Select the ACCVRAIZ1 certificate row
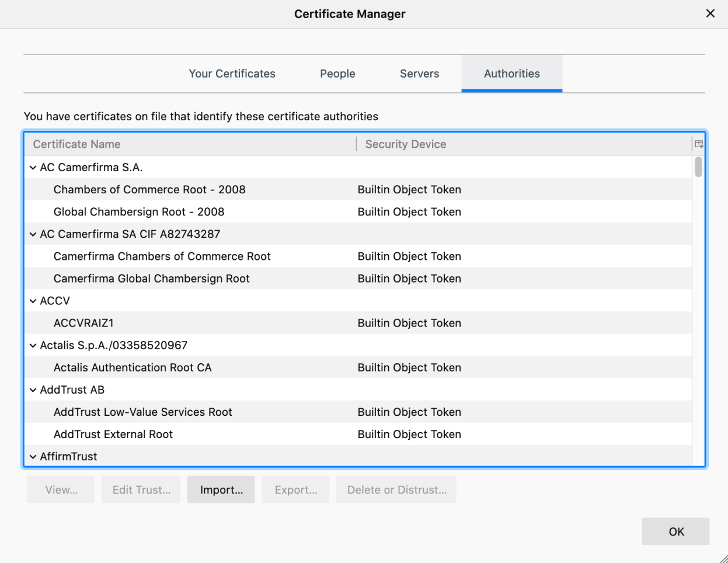This screenshot has width=728, height=563. (x=358, y=323)
